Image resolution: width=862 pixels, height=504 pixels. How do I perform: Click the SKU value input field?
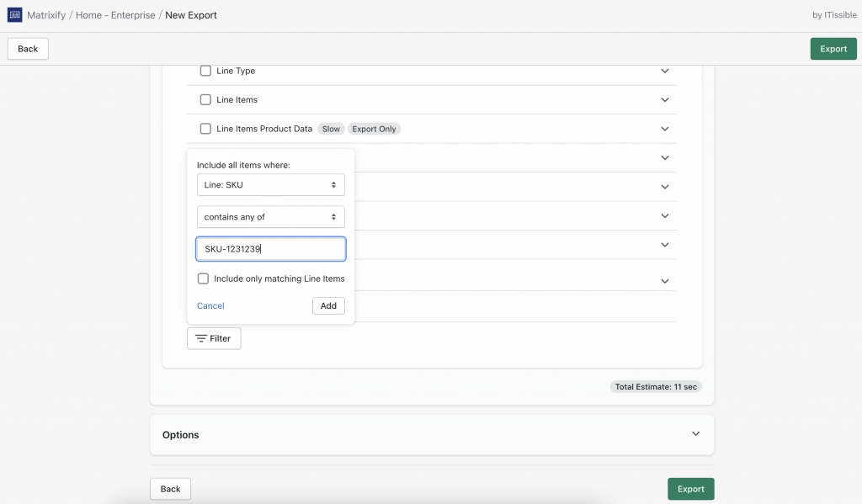(270, 248)
